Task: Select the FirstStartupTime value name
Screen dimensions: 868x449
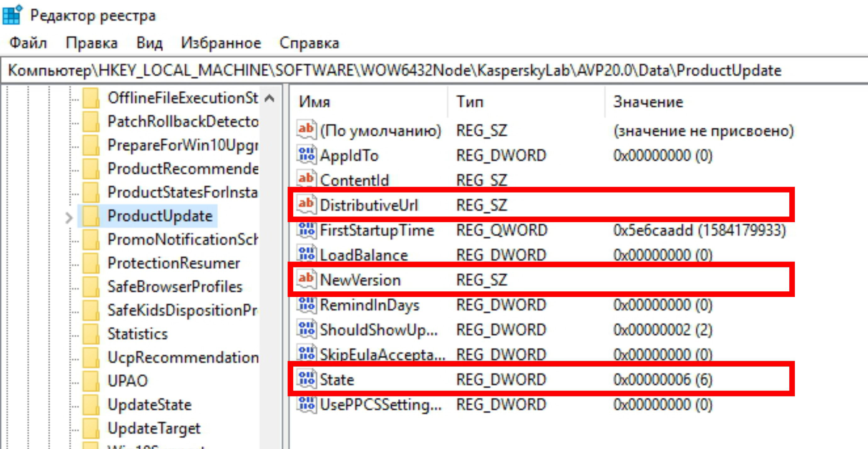Action: point(377,230)
